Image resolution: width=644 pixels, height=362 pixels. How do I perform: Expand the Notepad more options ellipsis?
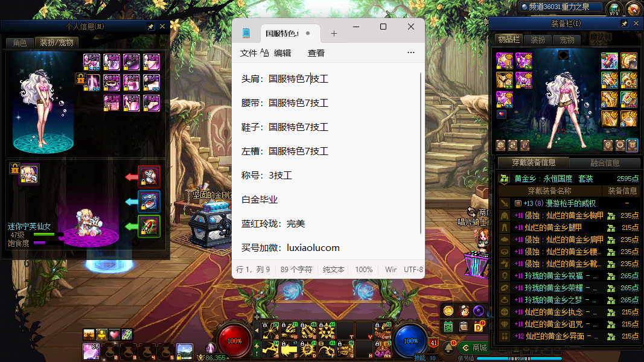(411, 53)
